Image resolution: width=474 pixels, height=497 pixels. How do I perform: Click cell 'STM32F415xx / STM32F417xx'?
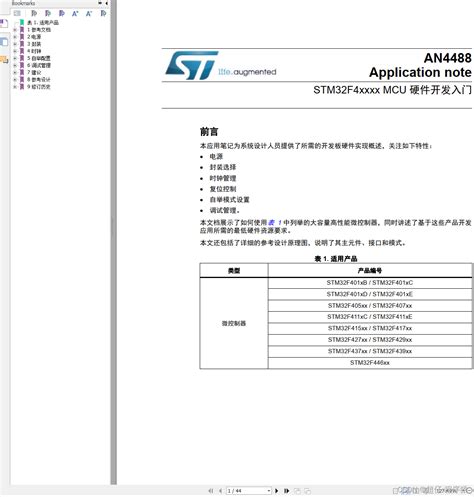[370, 328]
